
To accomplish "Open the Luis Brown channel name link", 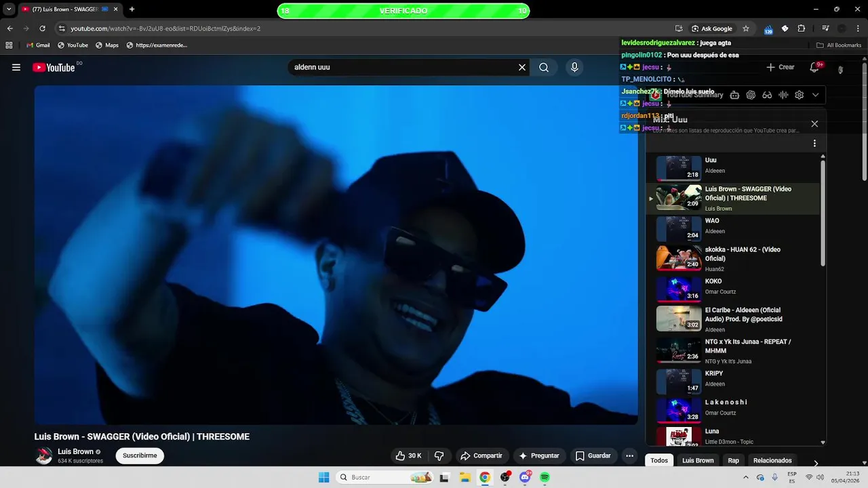I will 75,451.
